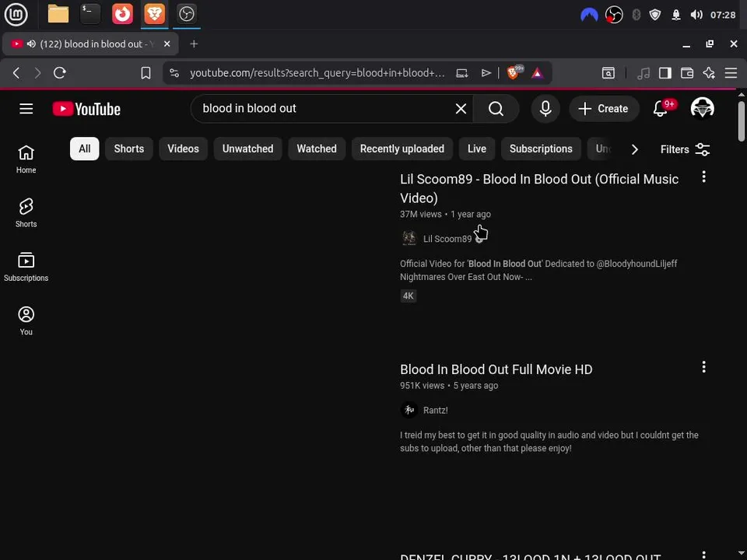Image resolution: width=747 pixels, height=560 pixels.
Task: Visit the Lil Scoom89 channel
Action: click(x=447, y=239)
